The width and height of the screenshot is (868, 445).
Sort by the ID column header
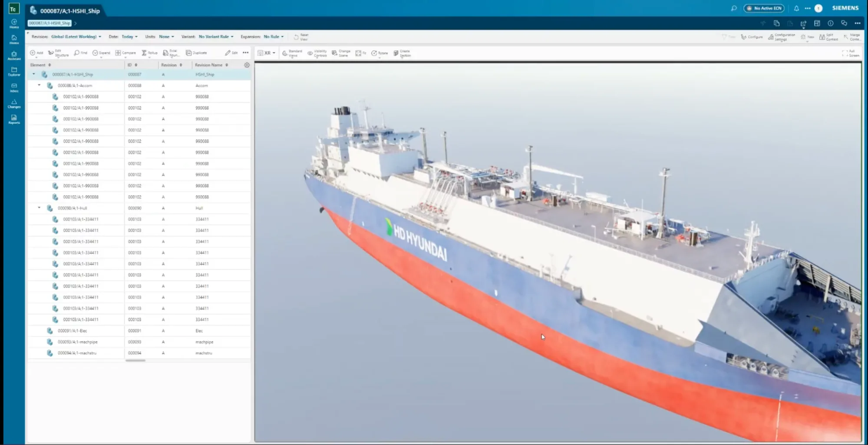[132, 65]
